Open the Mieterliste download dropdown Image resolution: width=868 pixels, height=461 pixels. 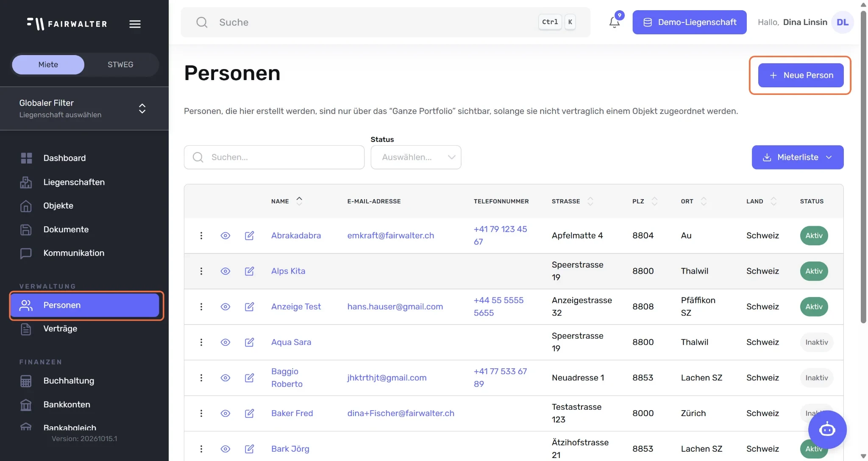point(798,158)
